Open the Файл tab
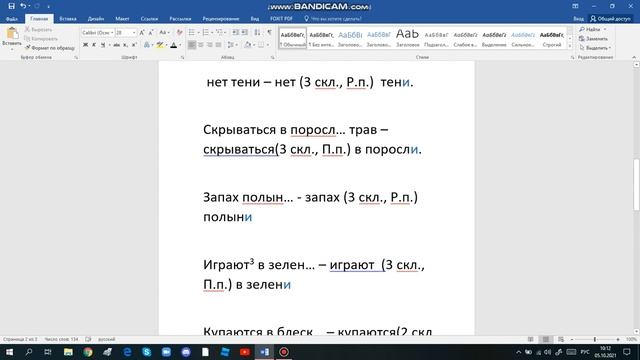This screenshot has width=640, height=360. pyautogui.click(x=12, y=19)
